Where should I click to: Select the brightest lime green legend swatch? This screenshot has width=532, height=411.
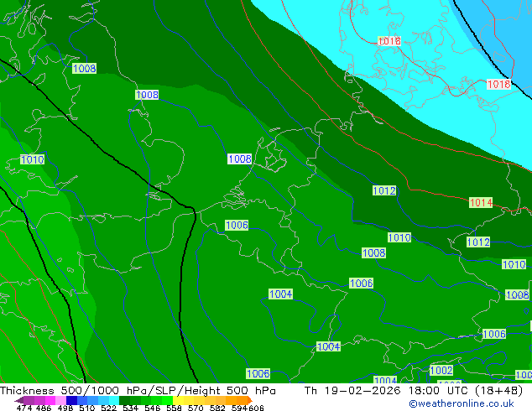(x=167, y=400)
